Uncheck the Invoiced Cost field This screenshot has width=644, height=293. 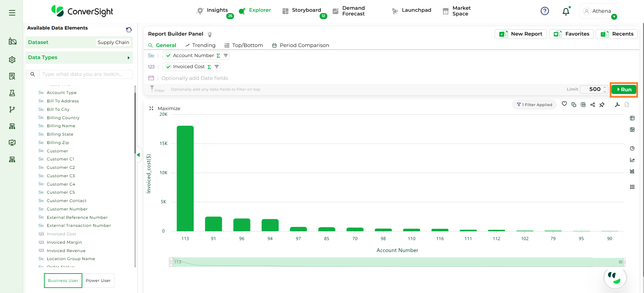click(x=169, y=67)
